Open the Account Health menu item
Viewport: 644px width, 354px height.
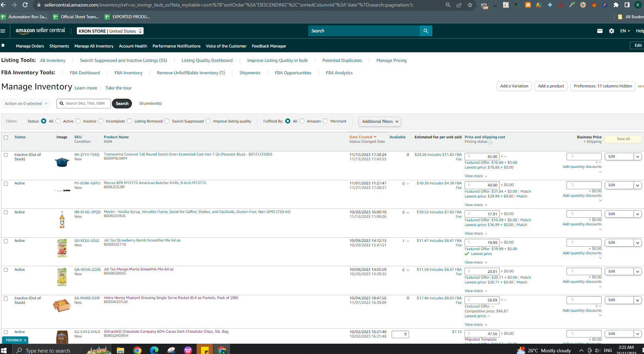[x=133, y=46]
